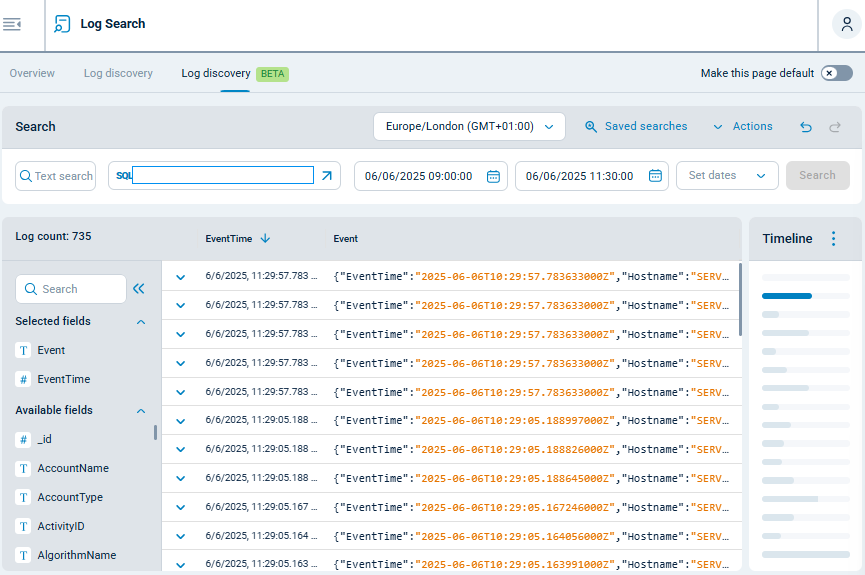Sort by EventTime column arrow
The image size is (865, 575).
[265, 239]
